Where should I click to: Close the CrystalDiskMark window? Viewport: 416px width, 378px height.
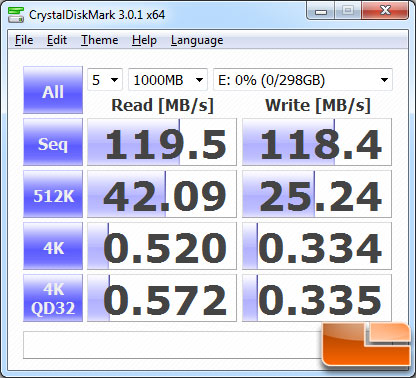pyautogui.click(x=385, y=11)
